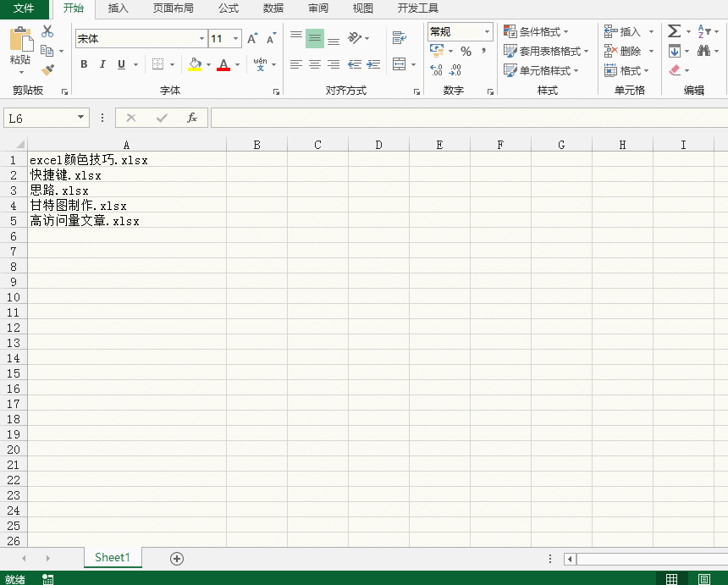Open underline style dropdown arrow
728x585 pixels.
click(135, 64)
